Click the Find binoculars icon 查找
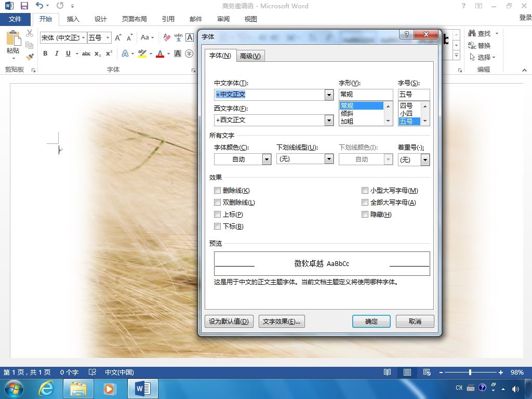Image resolution: width=532 pixels, height=399 pixels. 479,33
